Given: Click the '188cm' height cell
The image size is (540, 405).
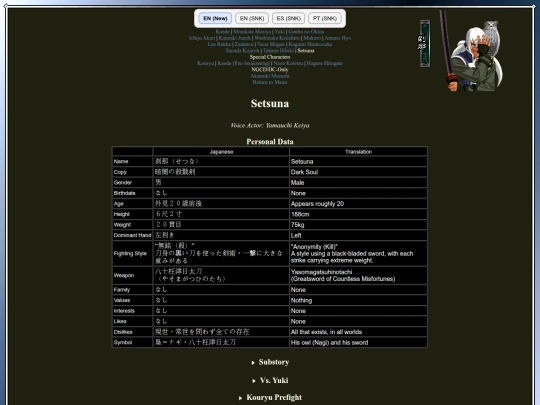Looking at the screenshot, I should point(359,214).
